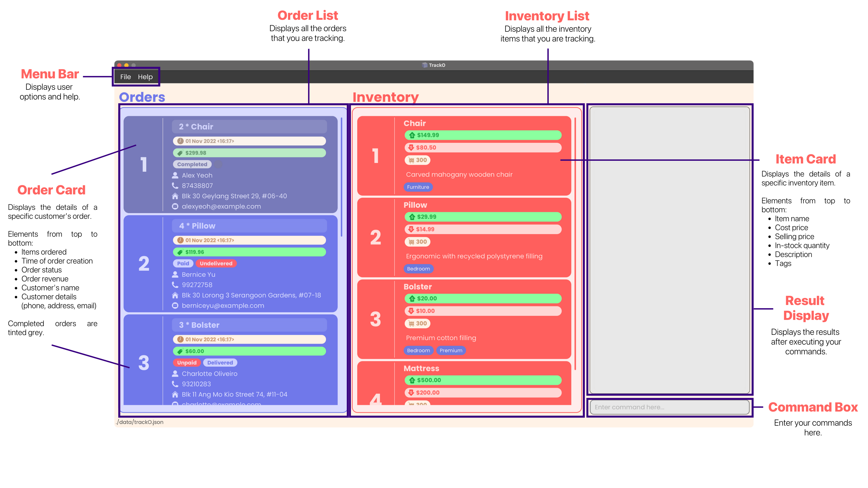Click the price tag icon beside $299.98

(180, 153)
